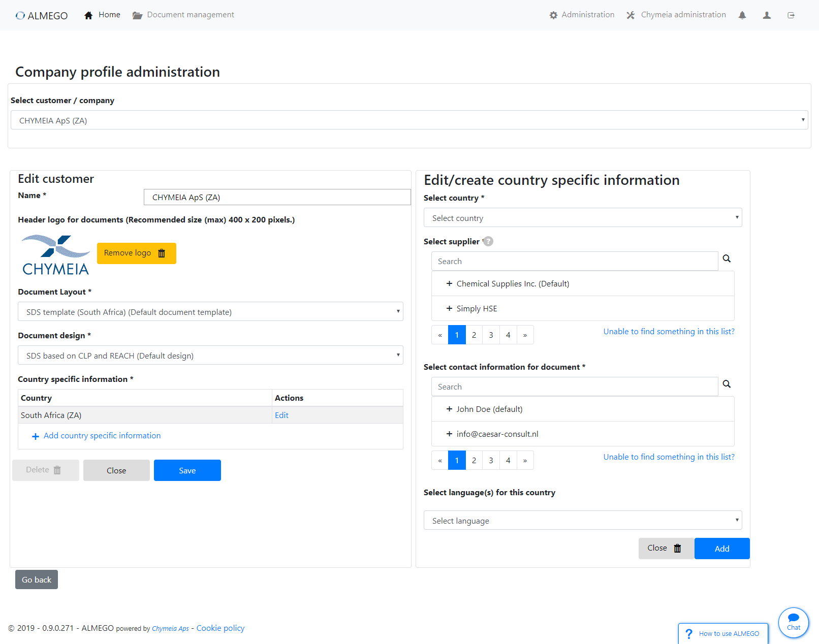
Task: Open the Select country dropdown
Action: [583, 217]
